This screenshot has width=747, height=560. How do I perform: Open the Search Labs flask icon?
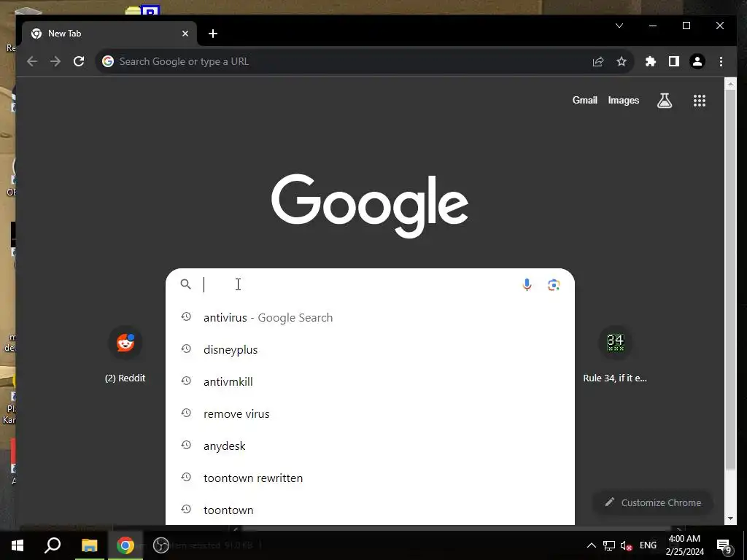[665, 101]
